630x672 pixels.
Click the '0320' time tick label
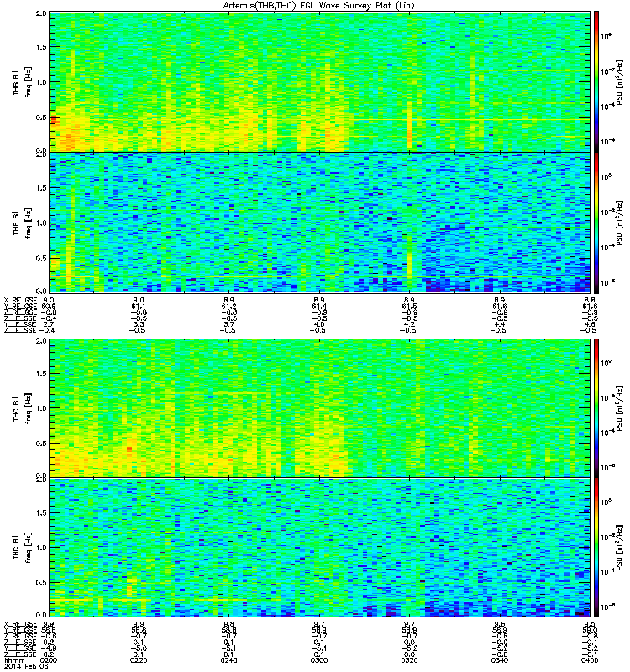tap(410, 660)
